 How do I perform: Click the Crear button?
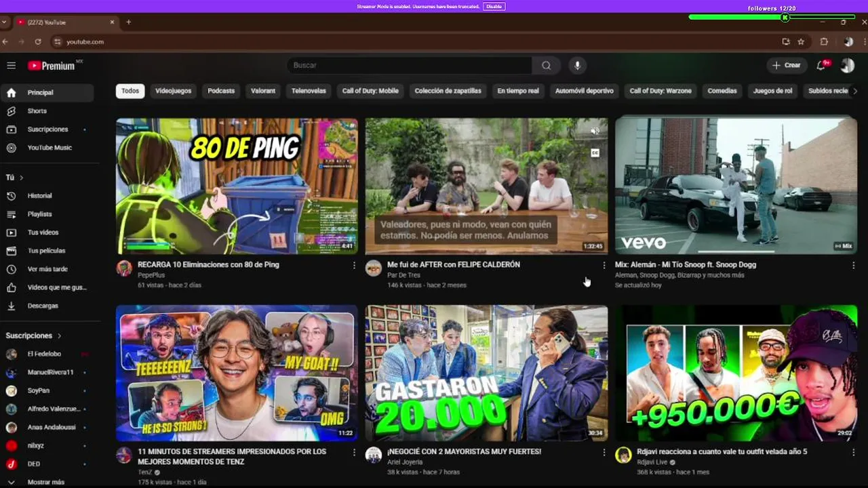(786, 65)
